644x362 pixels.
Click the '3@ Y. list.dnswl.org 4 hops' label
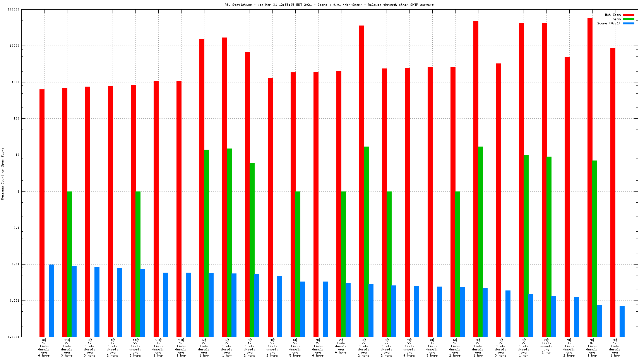(44, 348)
